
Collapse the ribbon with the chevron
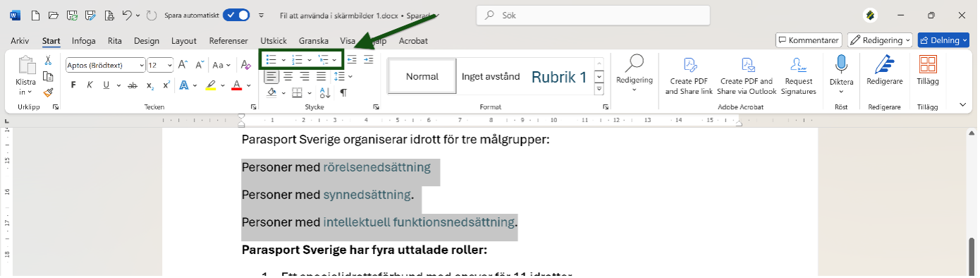coord(963,104)
